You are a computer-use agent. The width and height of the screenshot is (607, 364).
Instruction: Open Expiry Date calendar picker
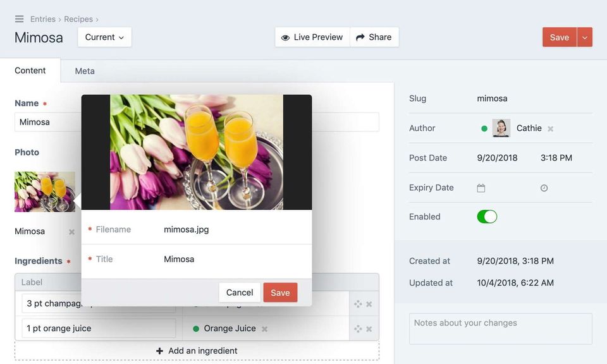(x=481, y=188)
